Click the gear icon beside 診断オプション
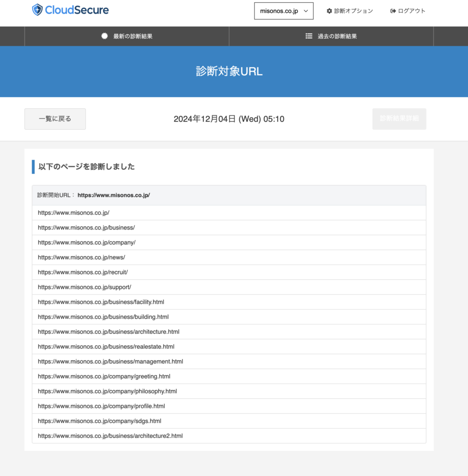 pyautogui.click(x=329, y=11)
